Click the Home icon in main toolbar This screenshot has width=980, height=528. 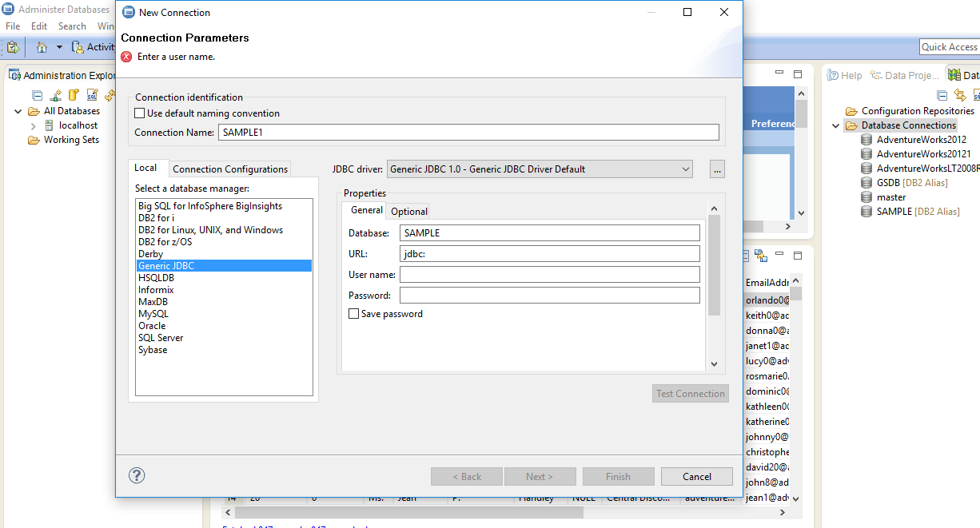point(42,47)
